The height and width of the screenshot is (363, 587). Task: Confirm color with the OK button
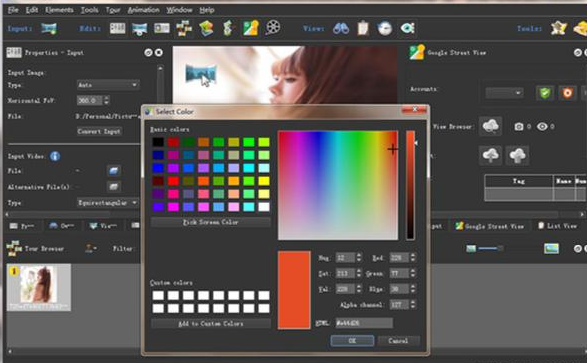(x=352, y=341)
